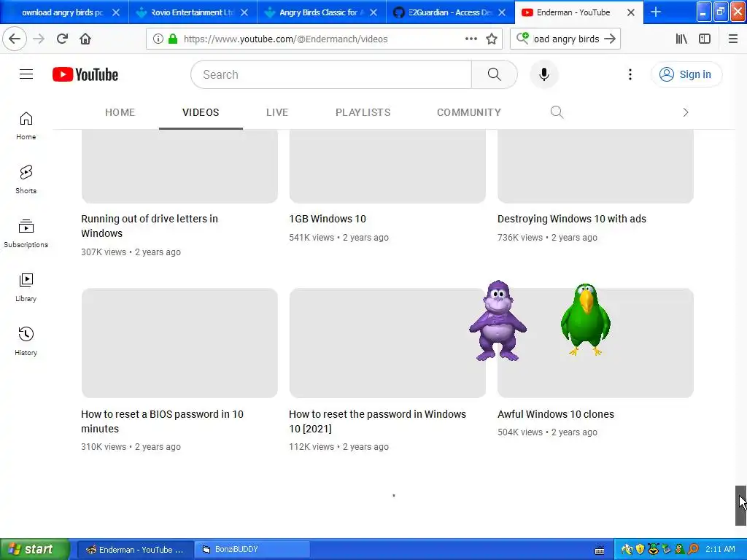This screenshot has height=560, width=747.
Task: Close the Enderman - YouTube browser tab
Action: pyautogui.click(x=631, y=12)
